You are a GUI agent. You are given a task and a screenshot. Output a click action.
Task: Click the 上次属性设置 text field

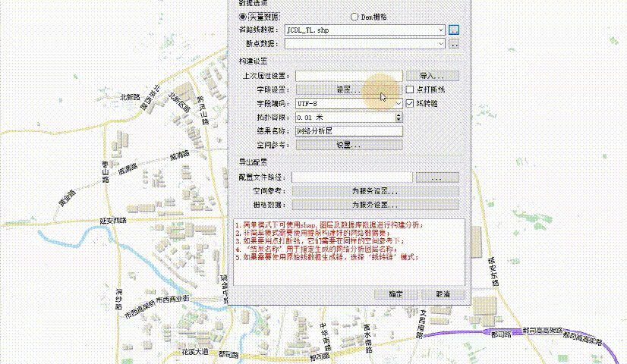click(348, 76)
